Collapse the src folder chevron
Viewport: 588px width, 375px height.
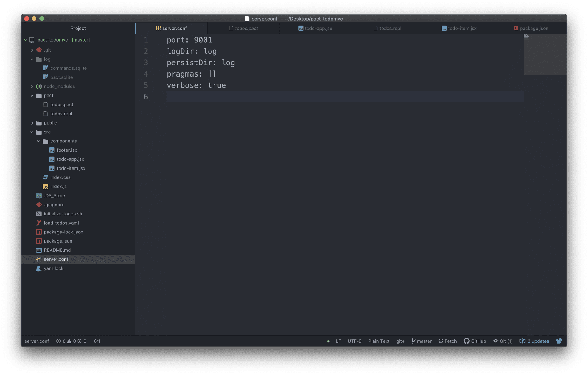point(32,132)
